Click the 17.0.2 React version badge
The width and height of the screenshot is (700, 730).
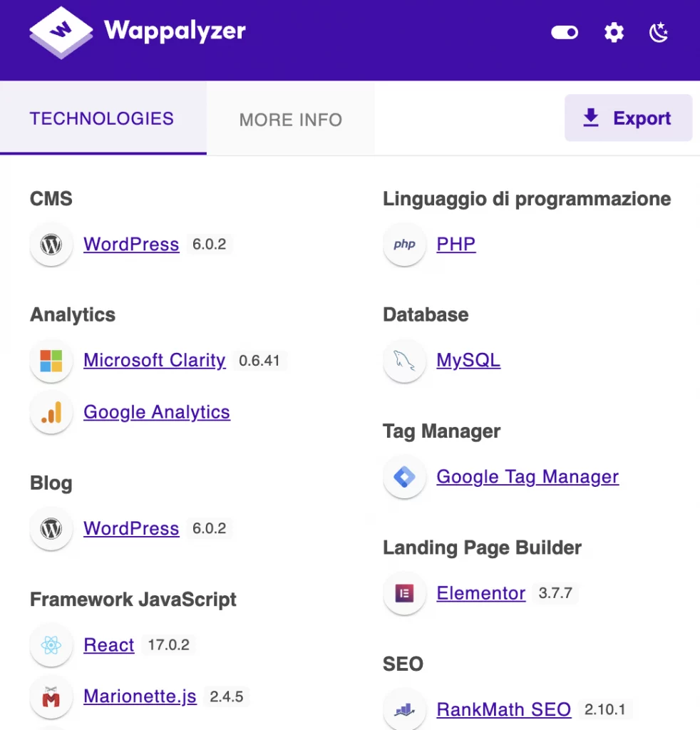(x=168, y=644)
